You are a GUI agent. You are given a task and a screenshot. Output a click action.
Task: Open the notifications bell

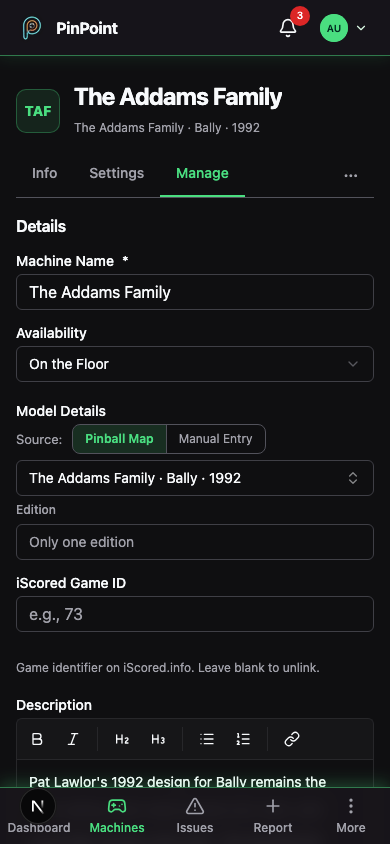(288, 28)
